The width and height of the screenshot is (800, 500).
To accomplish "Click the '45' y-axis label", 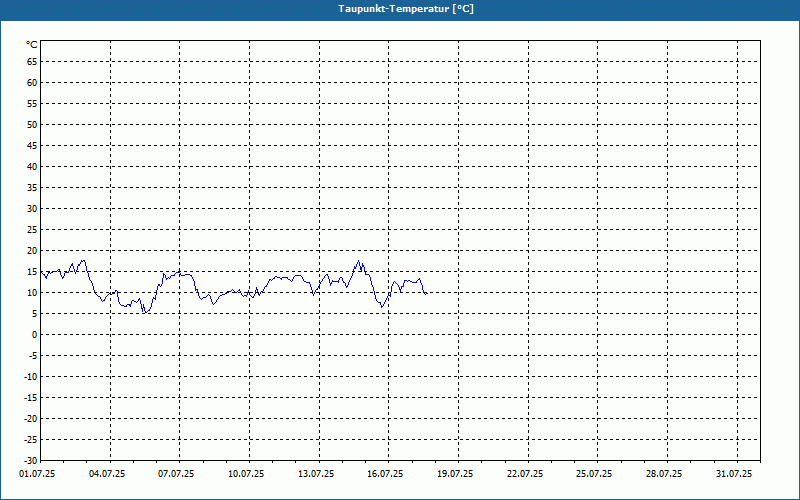I will (32, 146).
